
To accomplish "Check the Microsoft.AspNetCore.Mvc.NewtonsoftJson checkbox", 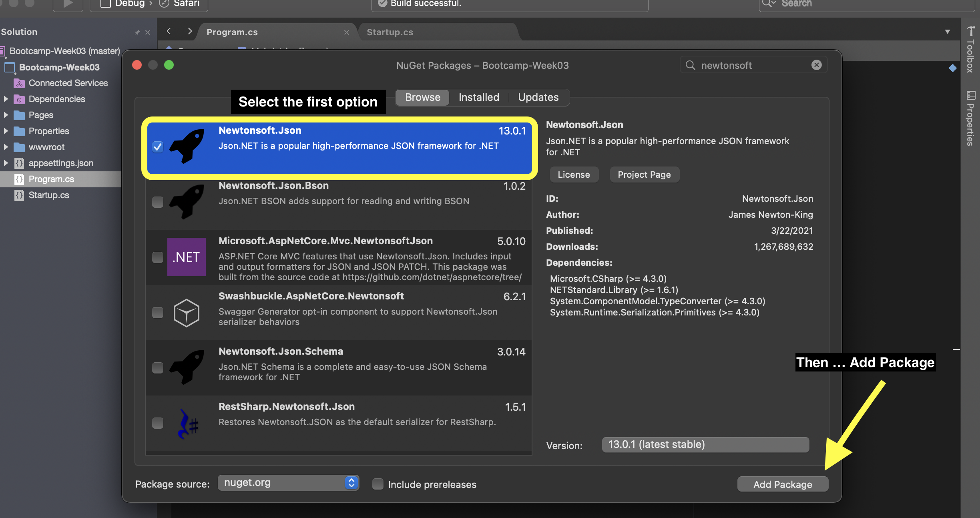I will click(158, 257).
